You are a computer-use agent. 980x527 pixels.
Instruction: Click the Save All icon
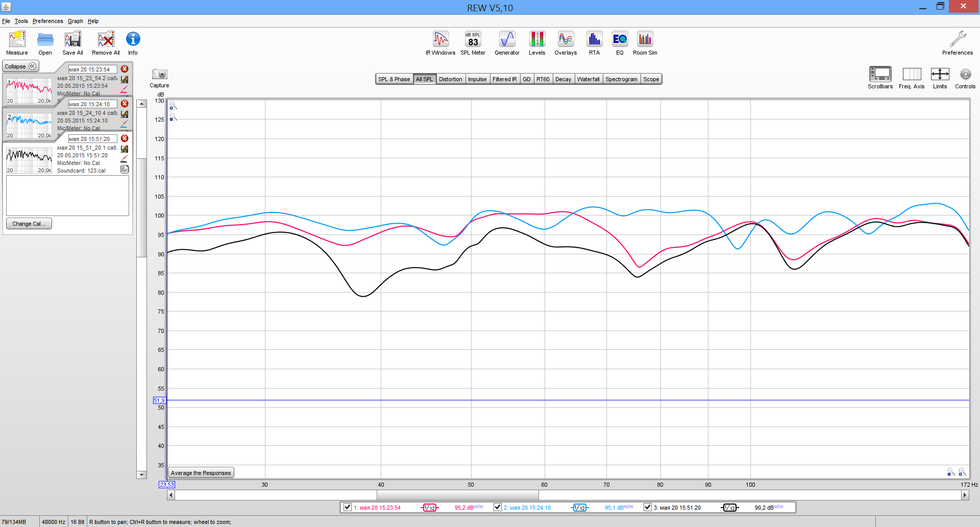coord(72,39)
